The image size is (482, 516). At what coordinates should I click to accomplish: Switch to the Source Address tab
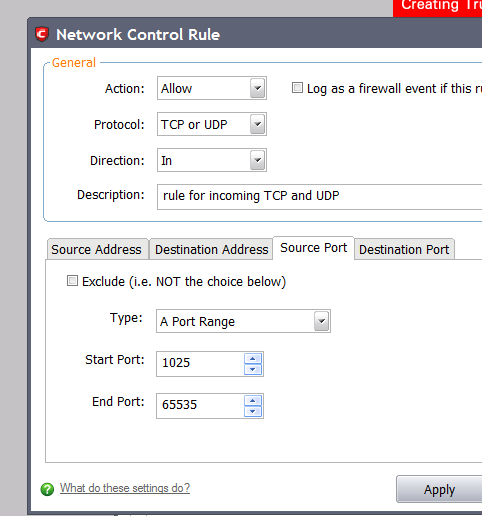[x=97, y=249]
